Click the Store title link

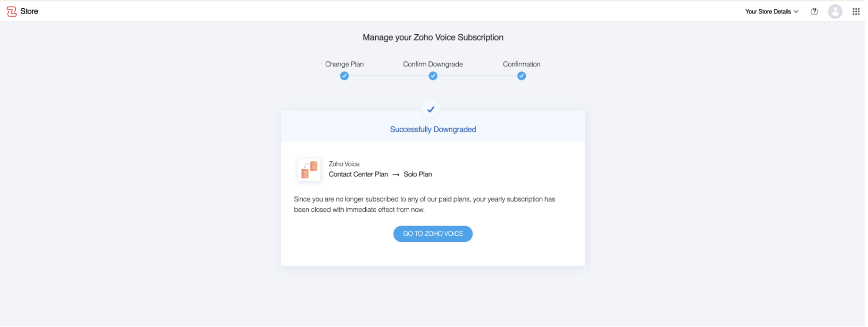point(29,11)
